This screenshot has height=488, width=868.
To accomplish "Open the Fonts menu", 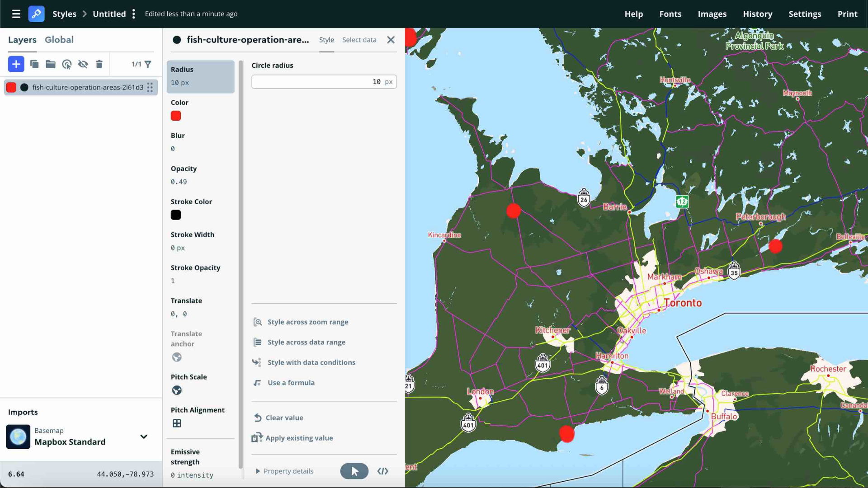I will [x=670, y=14].
